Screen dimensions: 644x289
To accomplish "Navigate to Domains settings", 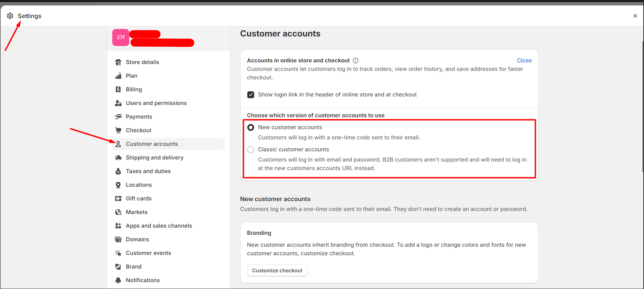I will (x=137, y=239).
